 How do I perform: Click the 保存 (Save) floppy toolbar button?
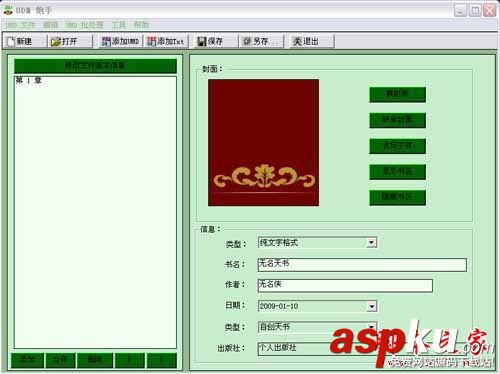point(215,41)
